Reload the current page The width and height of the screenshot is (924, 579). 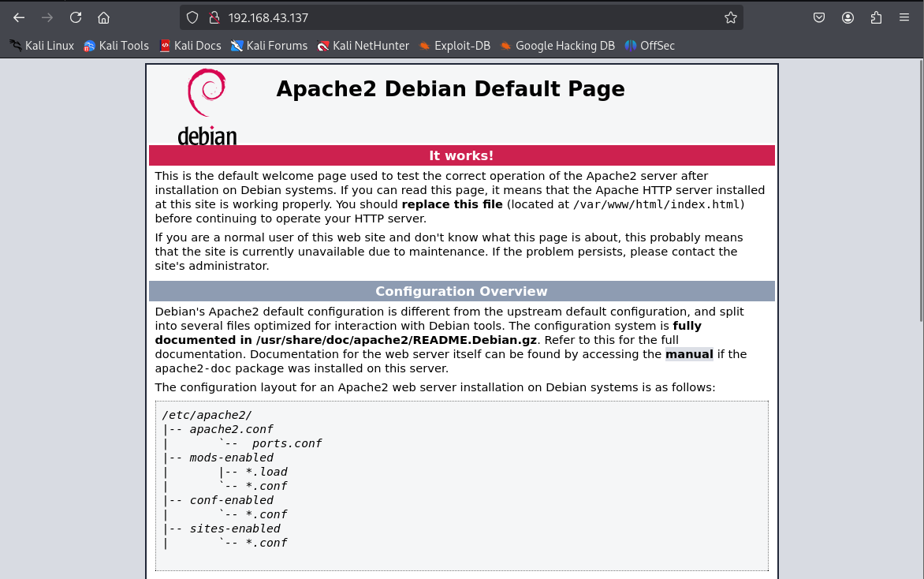76,17
